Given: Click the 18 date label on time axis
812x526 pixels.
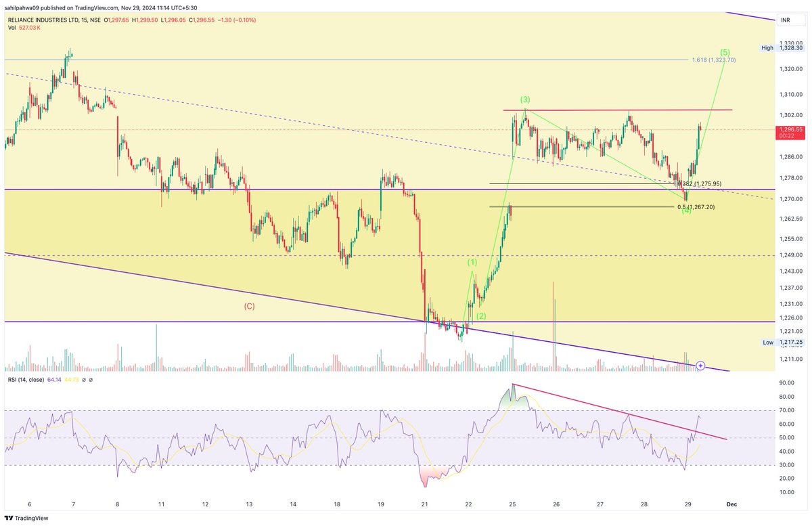Looking at the screenshot, I should (x=336, y=504).
